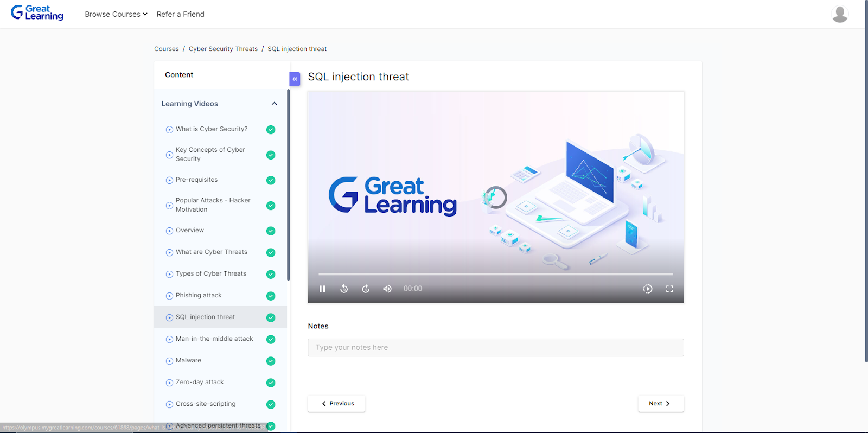
Task: Click the Next lesson button
Action: (x=661, y=404)
